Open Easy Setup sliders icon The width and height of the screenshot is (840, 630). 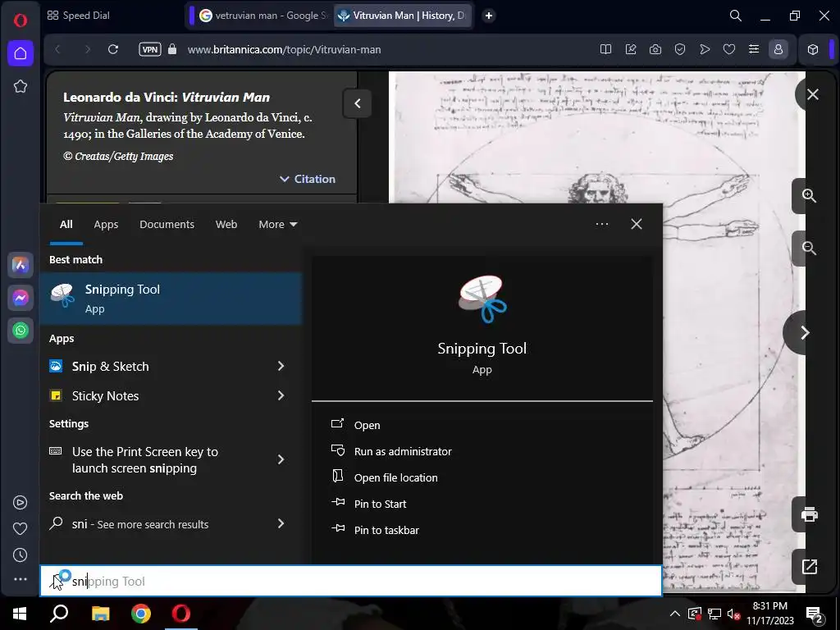tap(754, 49)
